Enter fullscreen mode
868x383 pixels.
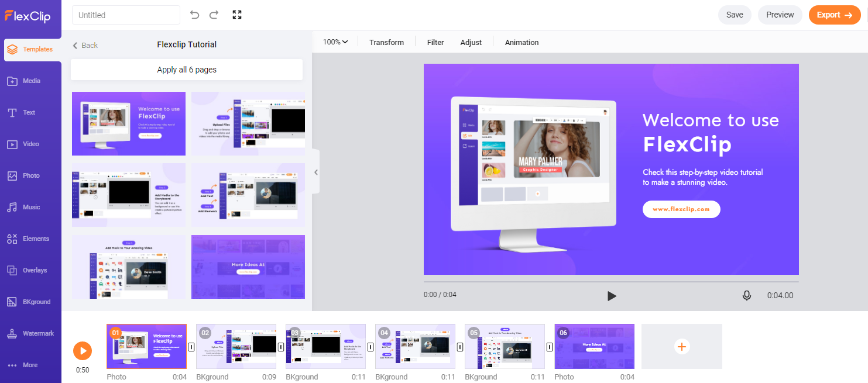(237, 15)
